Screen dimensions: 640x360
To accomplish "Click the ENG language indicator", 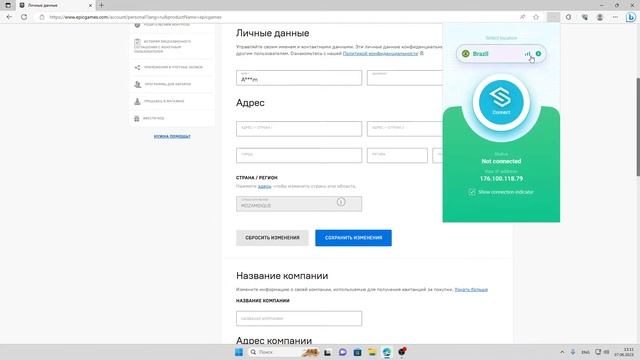I will click(x=585, y=352).
